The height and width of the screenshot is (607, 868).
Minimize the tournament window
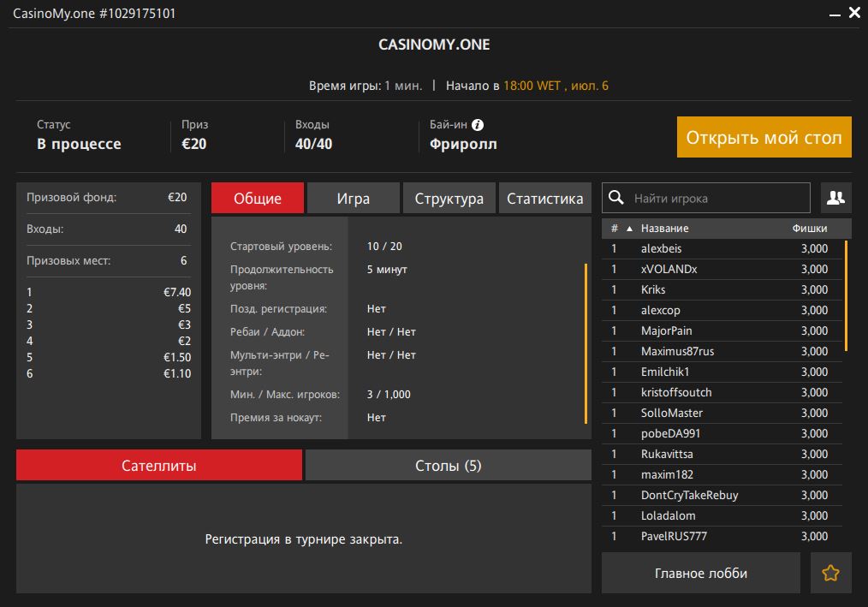[x=835, y=14]
